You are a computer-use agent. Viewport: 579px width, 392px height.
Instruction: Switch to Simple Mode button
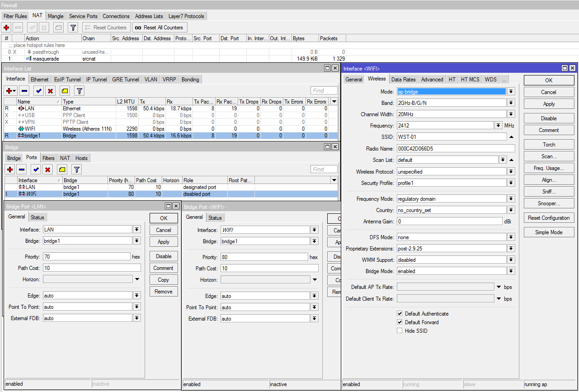[x=549, y=232]
